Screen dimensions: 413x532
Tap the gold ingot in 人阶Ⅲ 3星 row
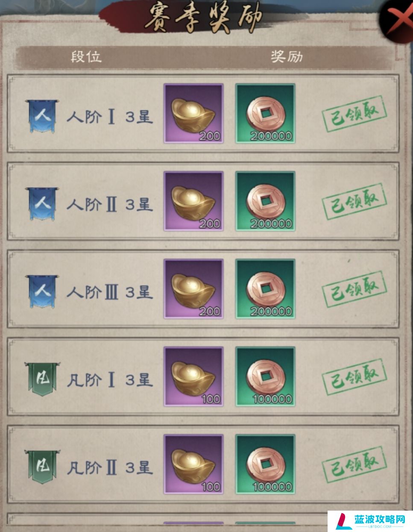click(193, 289)
